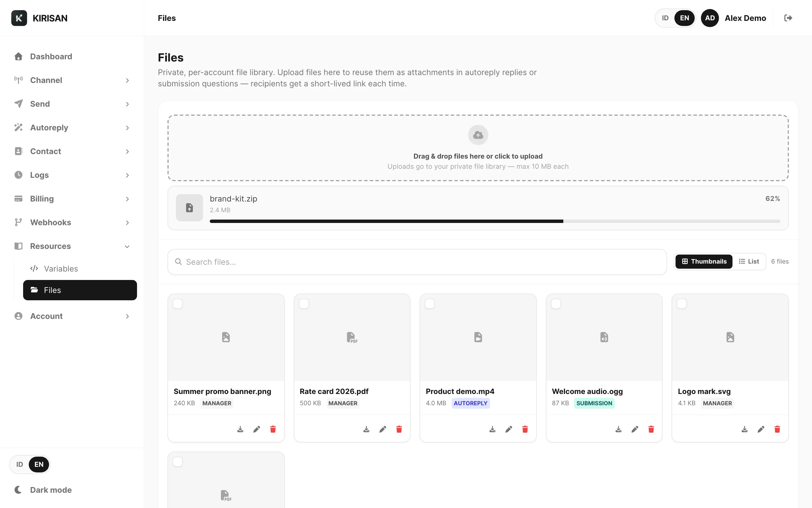This screenshot has height=508, width=812.
Task: Open the Summer promo banner.png thumbnail
Action: (x=226, y=337)
